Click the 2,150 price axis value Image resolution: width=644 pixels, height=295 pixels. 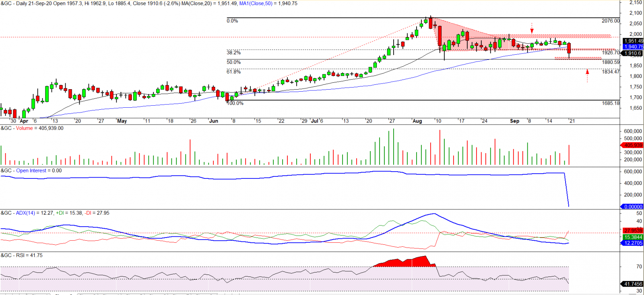coord(636,2)
